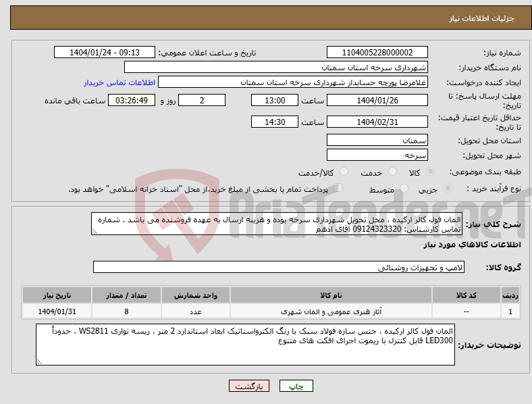Click the need date cell 1404/01/31

tap(57, 311)
